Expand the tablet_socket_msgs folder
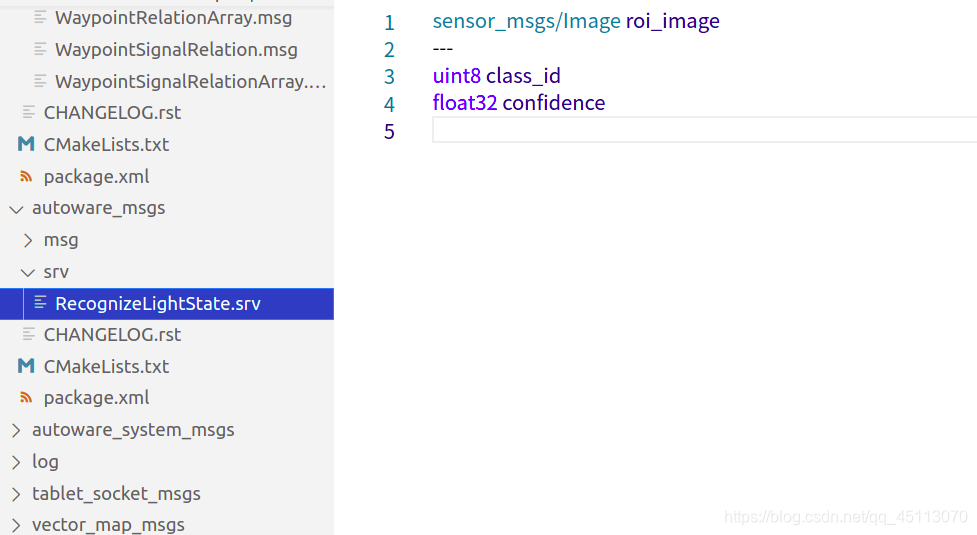 pos(15,494)
